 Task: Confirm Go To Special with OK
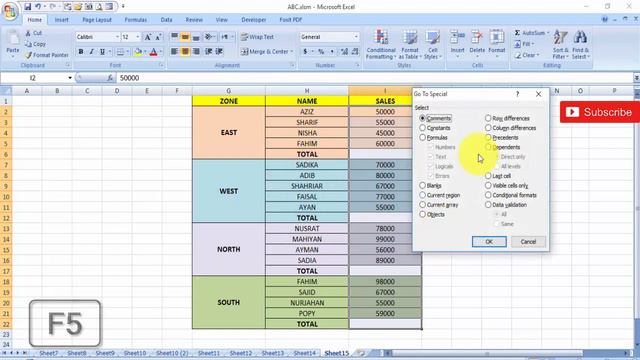pos(489,242)
